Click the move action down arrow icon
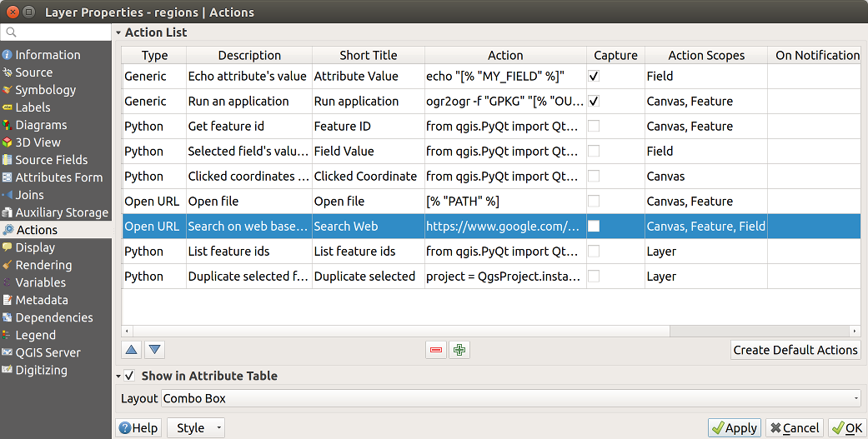This screenshot has width=868, height=439. 154,350
